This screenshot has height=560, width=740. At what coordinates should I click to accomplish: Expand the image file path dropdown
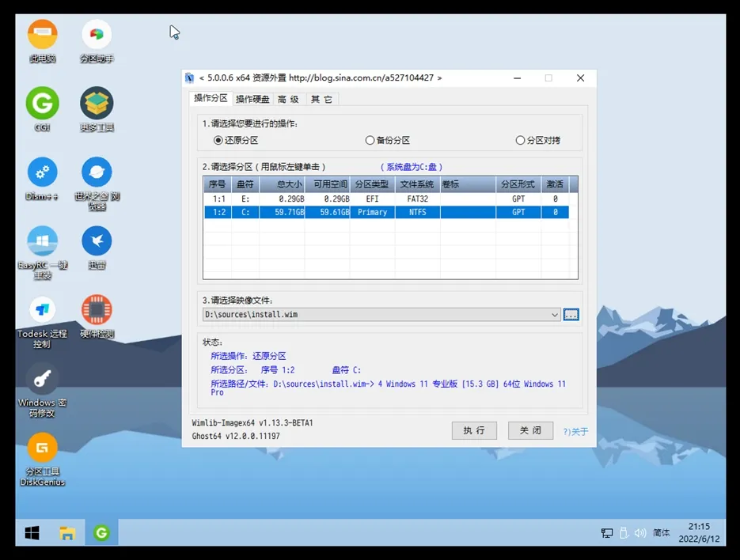[555, 315]
